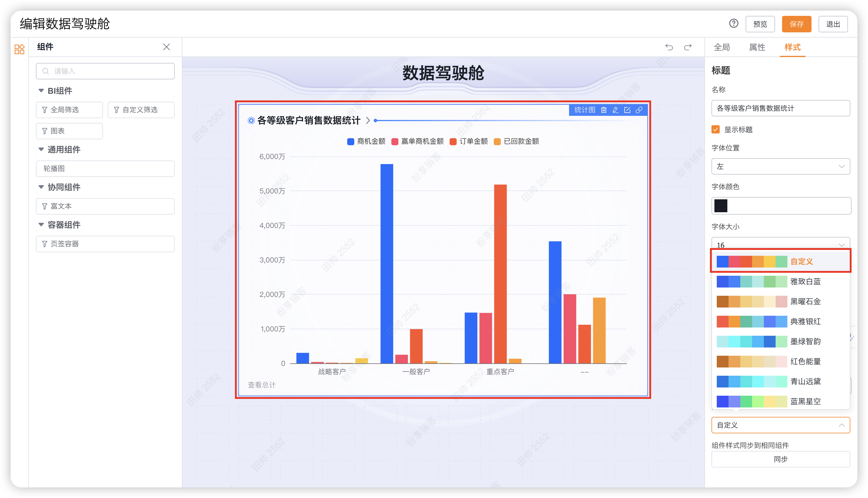Click the component search input field
Screen dimensions: 868x498
[105, 71]
